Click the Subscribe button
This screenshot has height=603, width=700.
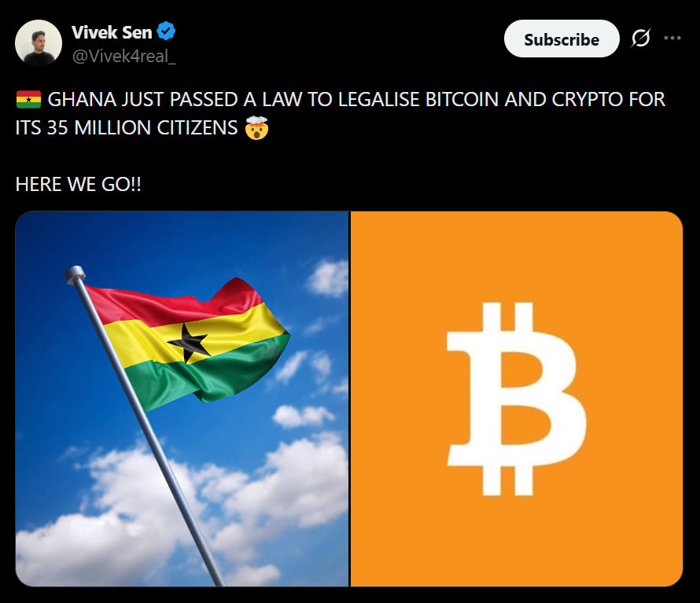click(562, 39)
